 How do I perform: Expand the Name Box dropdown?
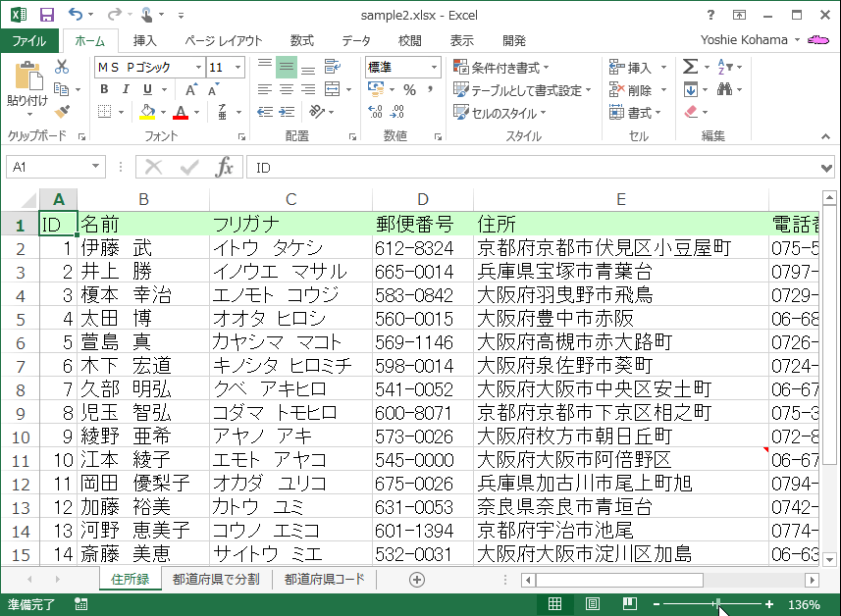[95, 167]
